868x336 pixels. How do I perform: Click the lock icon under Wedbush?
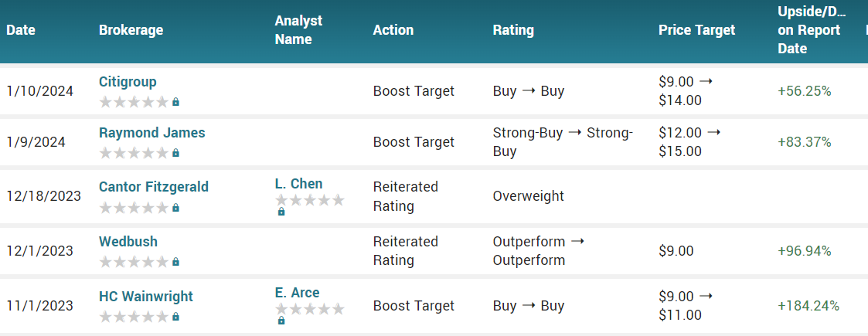(175, 261)
